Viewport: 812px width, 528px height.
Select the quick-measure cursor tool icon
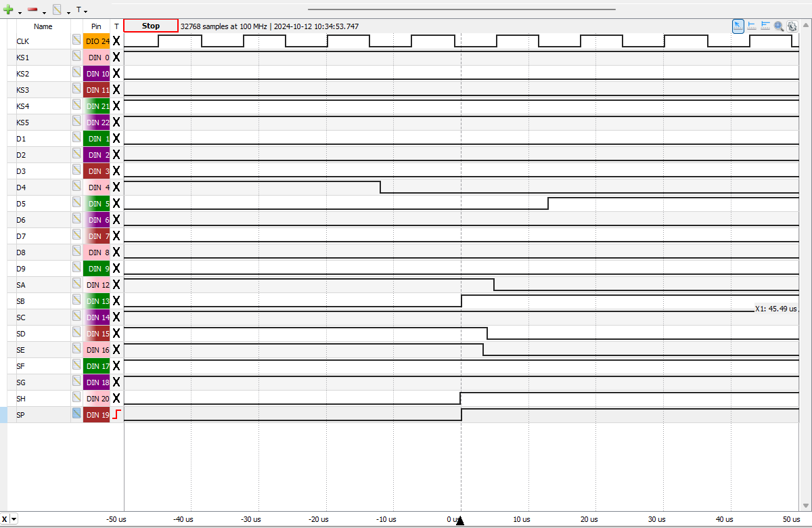[738, 26]
